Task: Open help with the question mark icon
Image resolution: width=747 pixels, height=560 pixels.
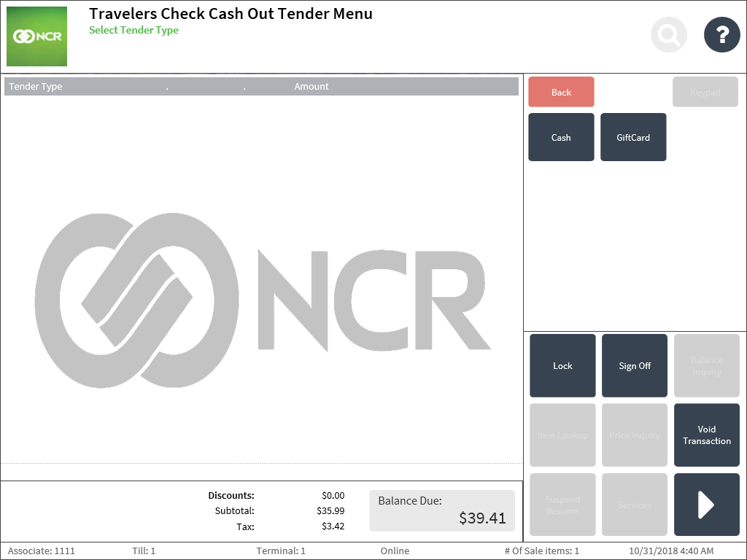Action: coord(721,34)
